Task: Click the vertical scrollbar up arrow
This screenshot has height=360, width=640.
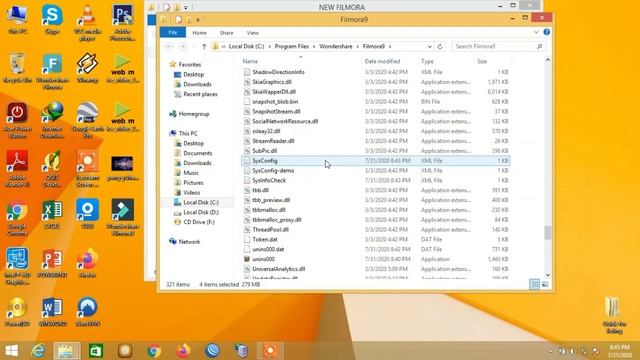Action: [x=548, y=60]
